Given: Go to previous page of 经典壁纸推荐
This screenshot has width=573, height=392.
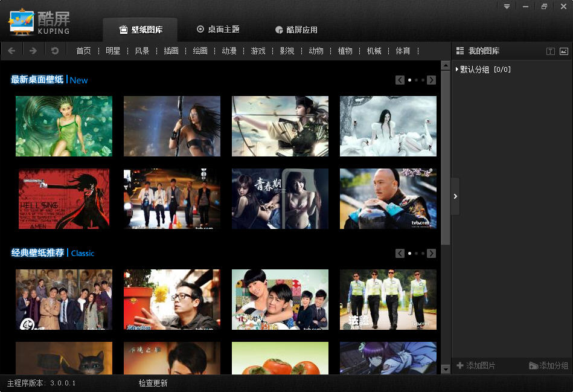Looking at the screenshot, I should click(400, 253).
